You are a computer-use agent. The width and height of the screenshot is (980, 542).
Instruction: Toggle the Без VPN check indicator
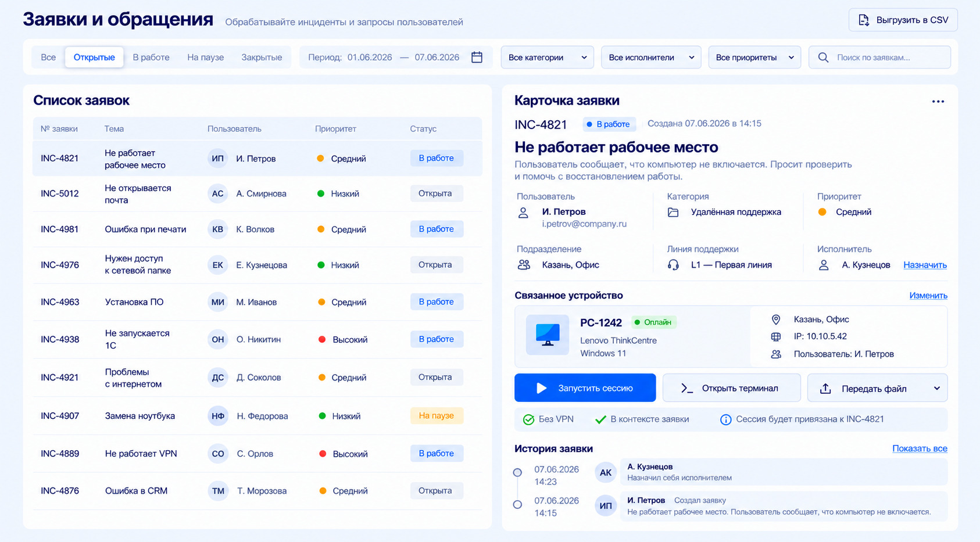point(528,419)
